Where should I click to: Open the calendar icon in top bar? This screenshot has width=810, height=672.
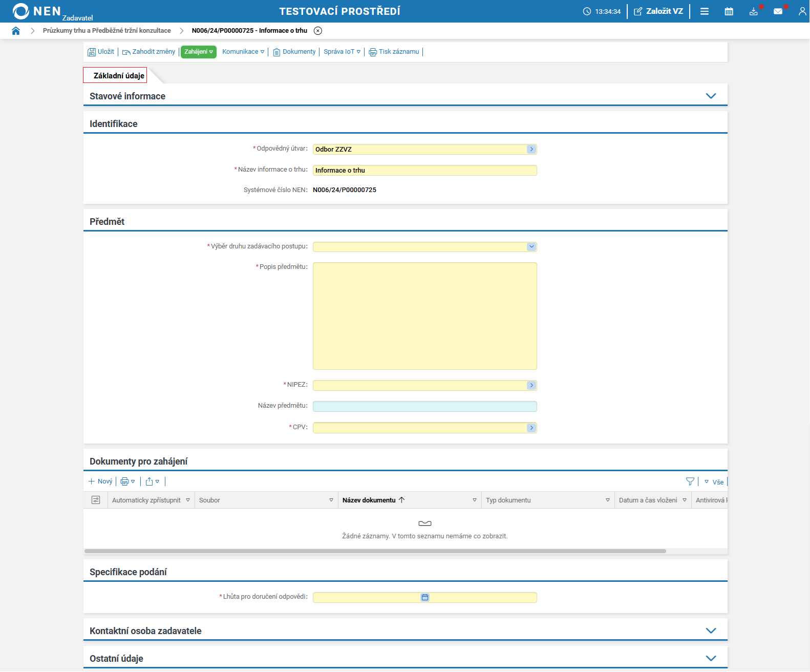(729, 11)
